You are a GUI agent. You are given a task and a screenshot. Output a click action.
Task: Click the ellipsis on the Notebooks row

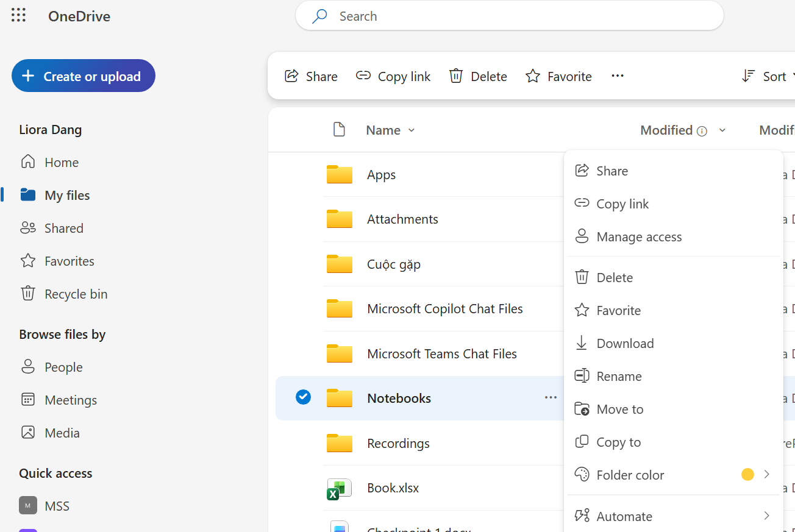[x=551, y=397]
